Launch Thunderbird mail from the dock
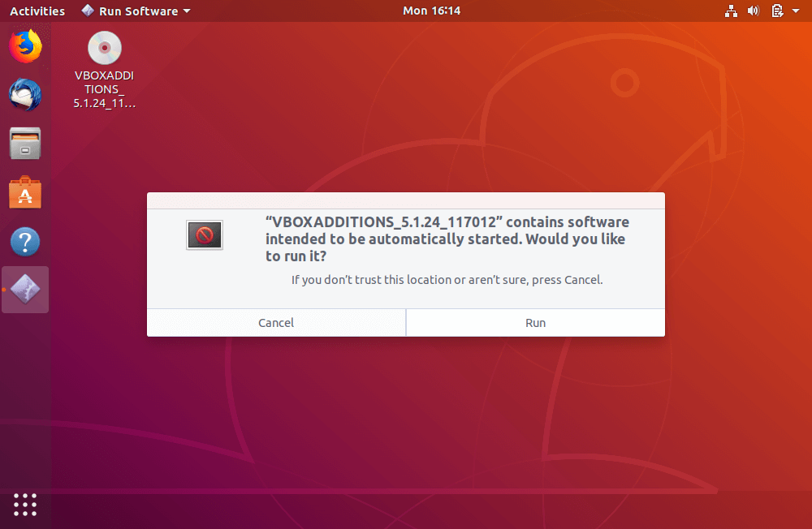812x529 pixels. tap(25, 95)
